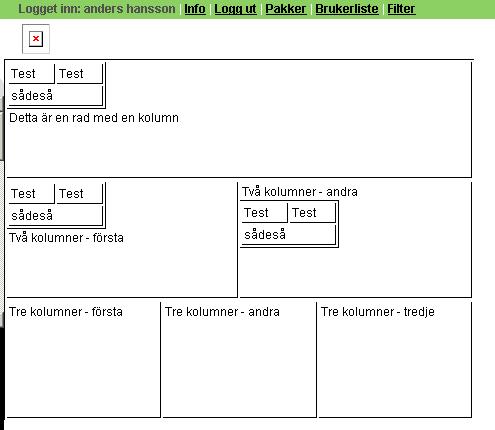Select the sådeså cell below Två kolumner - andra
The image size is (495, 430).
tap(288, 235)
